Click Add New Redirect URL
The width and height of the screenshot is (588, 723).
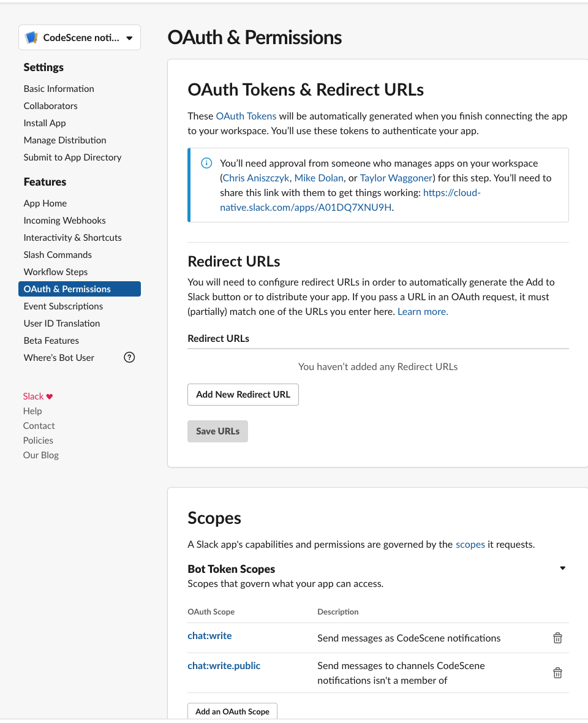(x=243, y=394)
